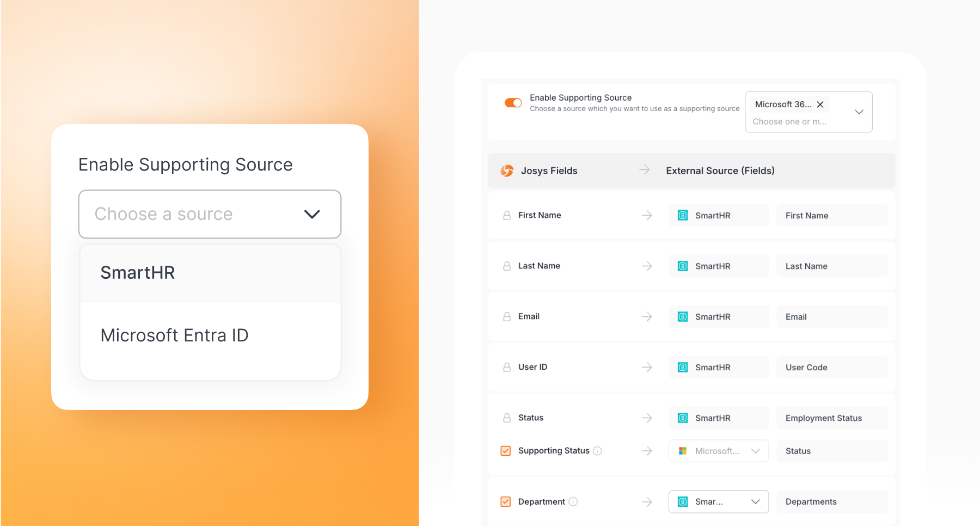Screen dimensions: 980x526
Task: Click the SmartHR label in the Email row
Action: coord(713,317)
